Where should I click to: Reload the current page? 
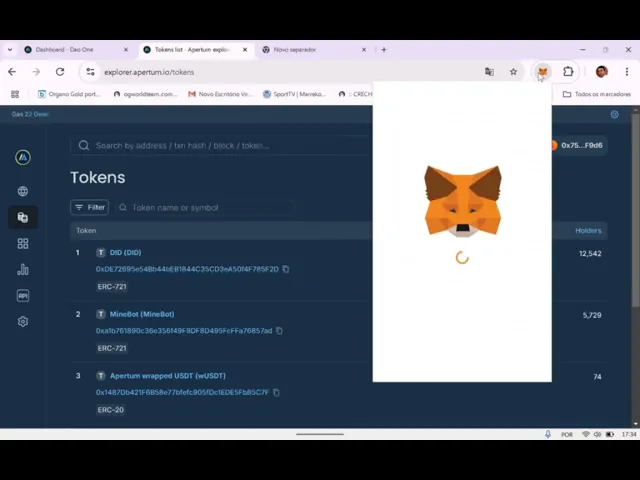60,72
